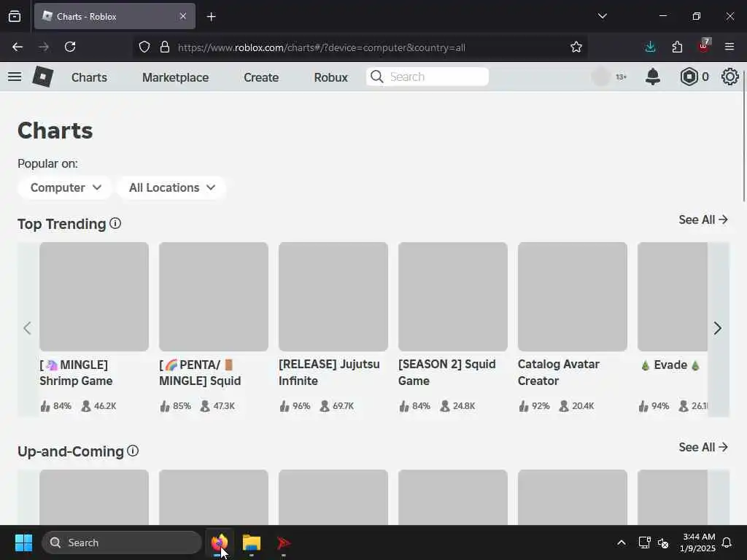The image size is (747, 560).
Task: Click the magnifier icon in Roblox search
Action: pos(377,77)
